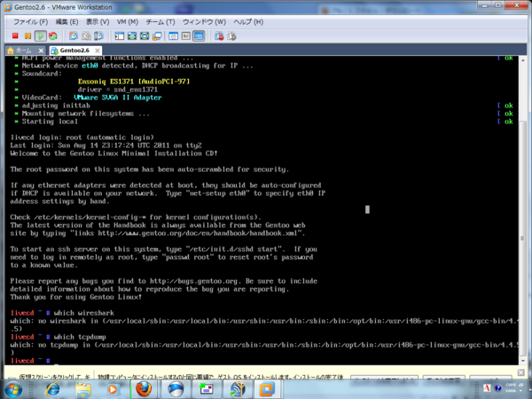532x399 pixels.
Task: Close the Gentoo2.6 tab
Action: pos(98,51)
